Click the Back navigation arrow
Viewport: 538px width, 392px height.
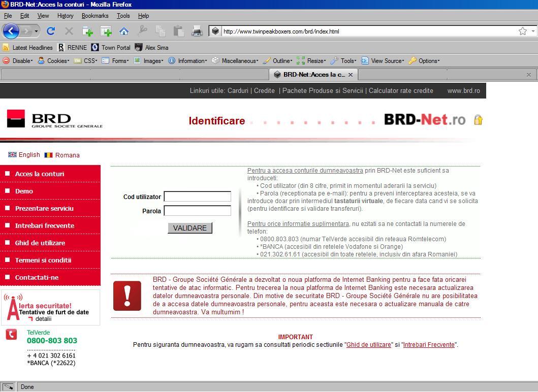pos(11,31)
